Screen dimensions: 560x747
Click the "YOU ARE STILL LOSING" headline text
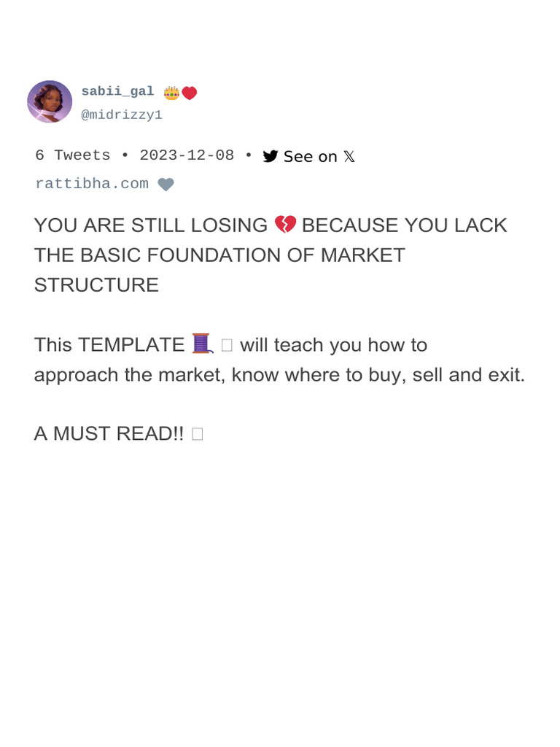[x=151, y=225]
